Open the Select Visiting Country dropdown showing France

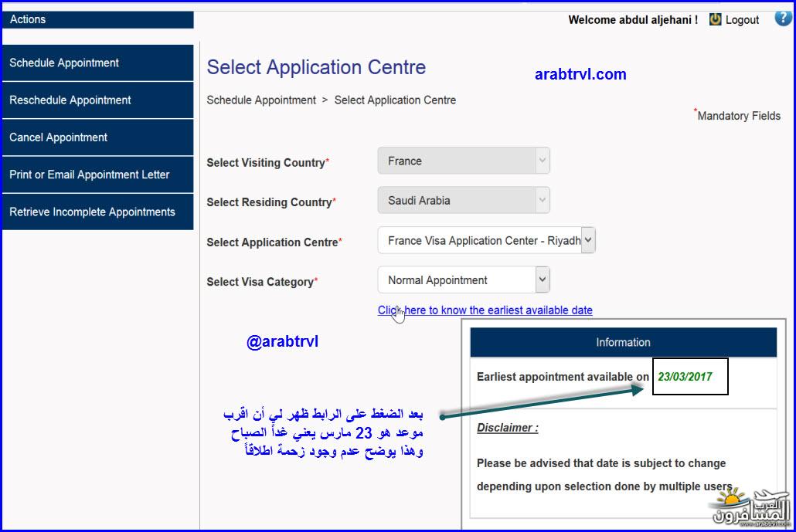(x=464, y=161)
